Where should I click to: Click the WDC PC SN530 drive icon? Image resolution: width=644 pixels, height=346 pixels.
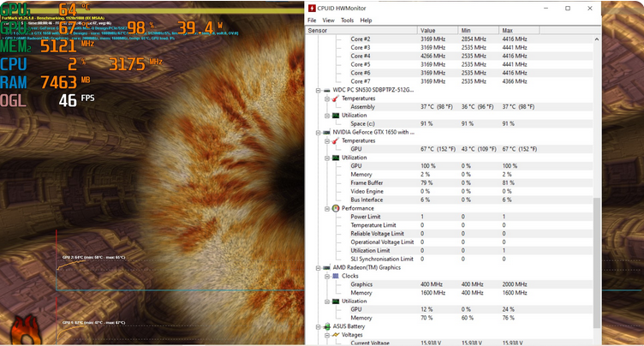pyautogui.click(x=326, y=90)
